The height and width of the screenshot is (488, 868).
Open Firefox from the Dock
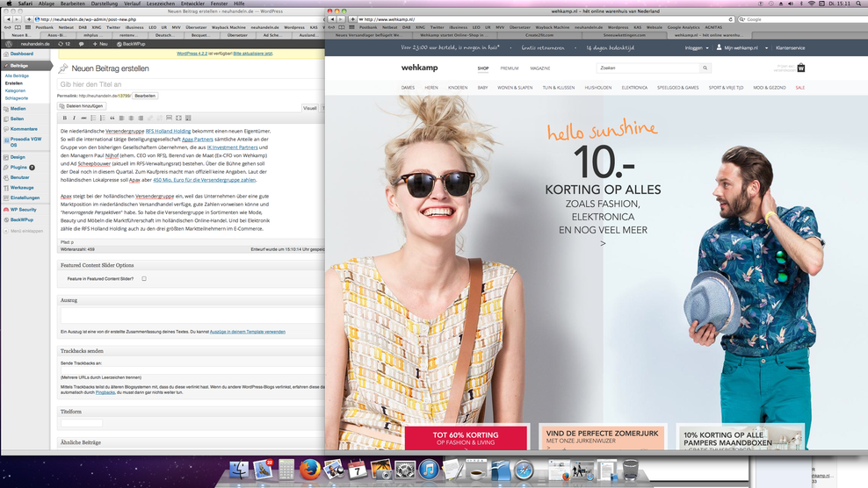click(310, 470)
